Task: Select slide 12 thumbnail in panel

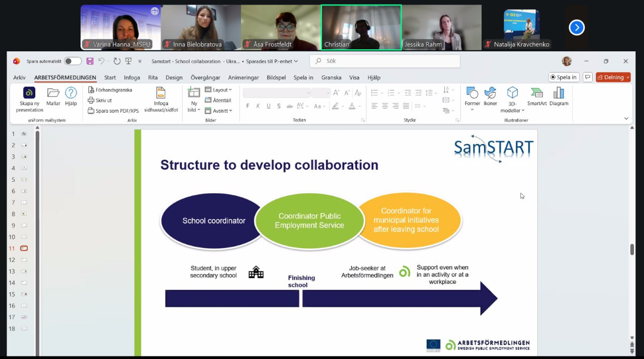Action: pos(24,260)
